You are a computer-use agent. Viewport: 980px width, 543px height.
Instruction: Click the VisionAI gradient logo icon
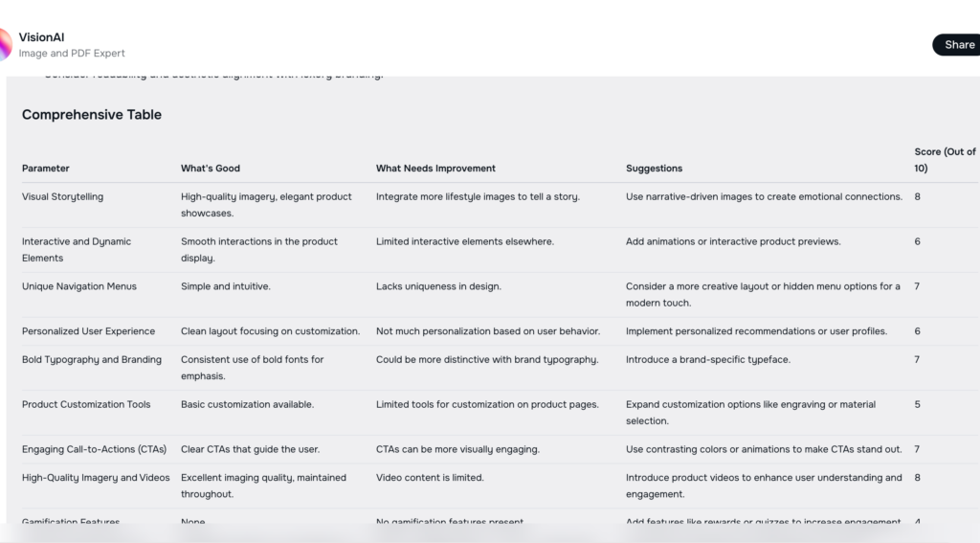[x=4, y=45]
